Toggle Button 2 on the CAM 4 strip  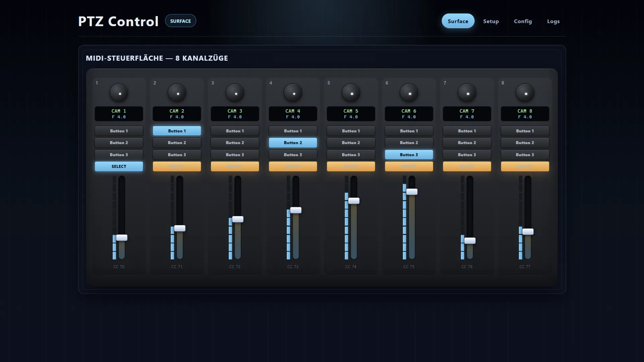(x=293, y=143)
